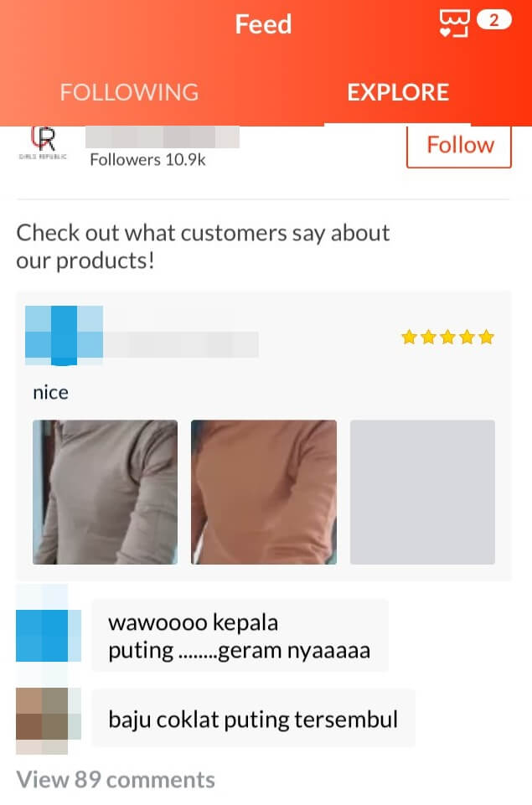Tap the chat notification badge showing 2
The image size is (532, 805).
[x=493, y=20]
